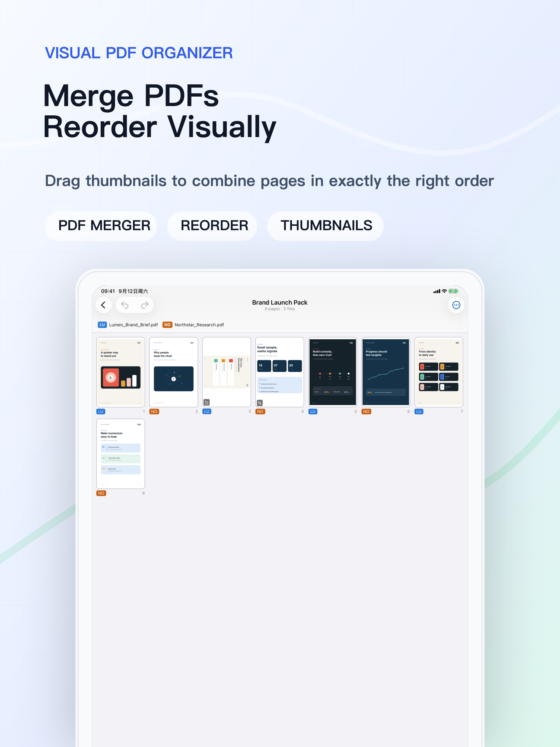Select page 1 'A quieter way' thumbnail

[x=120, y=372]
